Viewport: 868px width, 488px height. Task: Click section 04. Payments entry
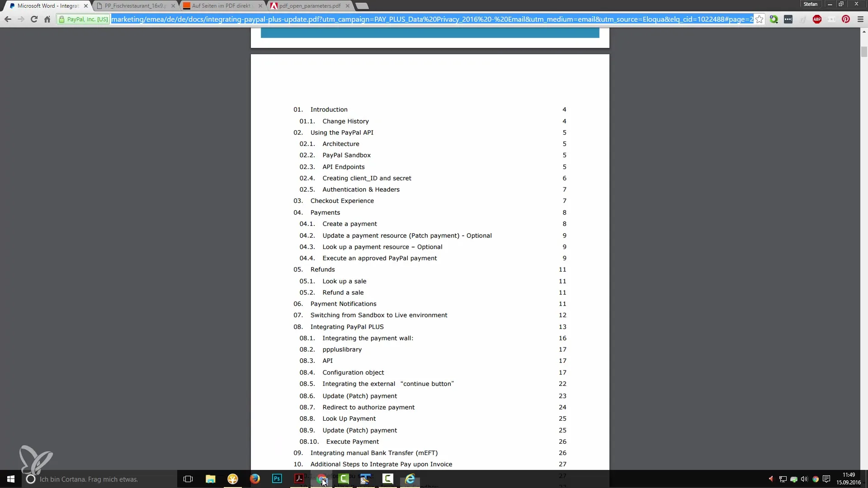coord(325,212)
